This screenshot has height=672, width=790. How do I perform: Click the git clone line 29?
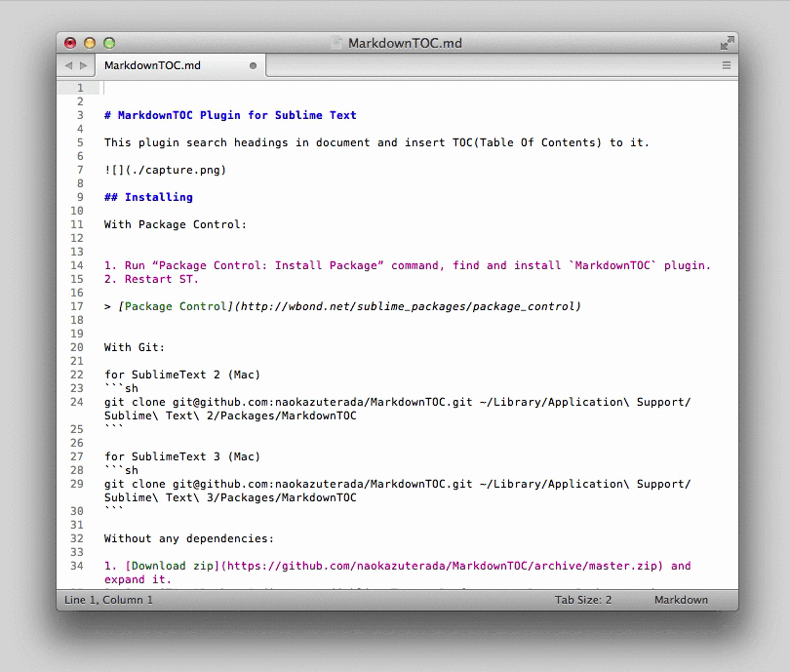coord(397,491)
